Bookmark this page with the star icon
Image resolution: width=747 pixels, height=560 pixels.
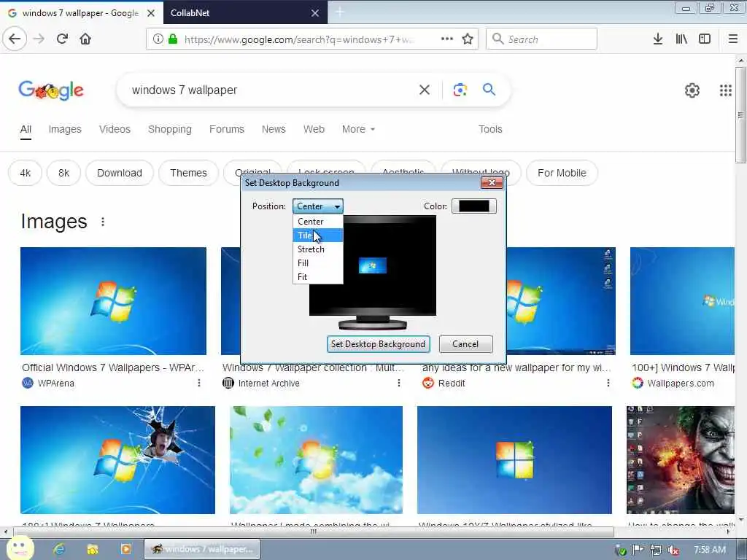[468, 39]
